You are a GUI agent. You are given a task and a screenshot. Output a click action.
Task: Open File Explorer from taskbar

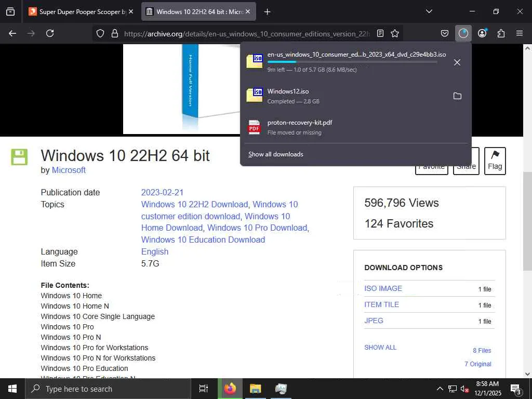(256, 389)
